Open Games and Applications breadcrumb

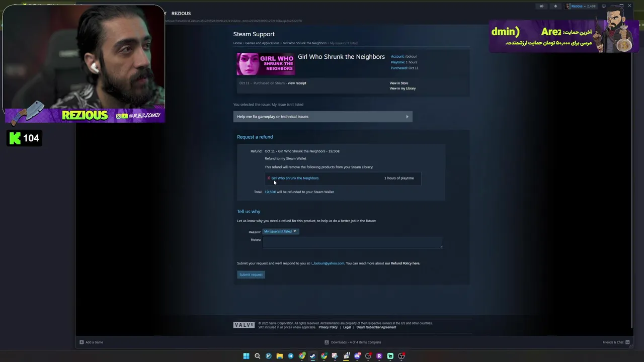tap(262, 43)
